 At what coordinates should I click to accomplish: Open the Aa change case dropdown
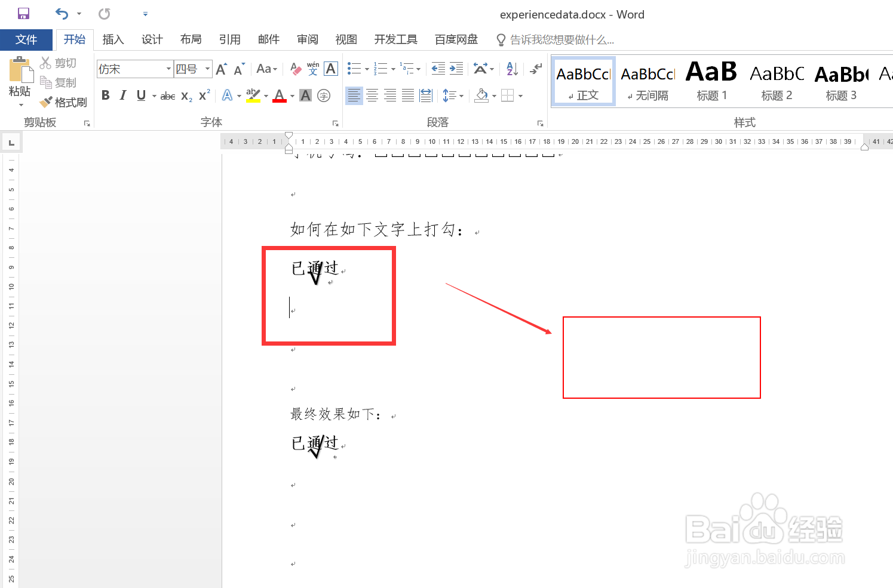pyautogui.click(x=266, y=69)
